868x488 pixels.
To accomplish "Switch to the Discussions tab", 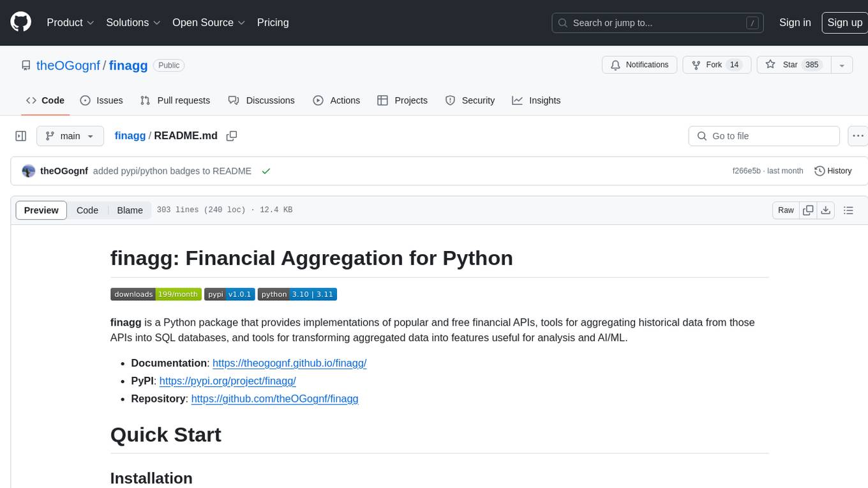I will pos(262,100).
